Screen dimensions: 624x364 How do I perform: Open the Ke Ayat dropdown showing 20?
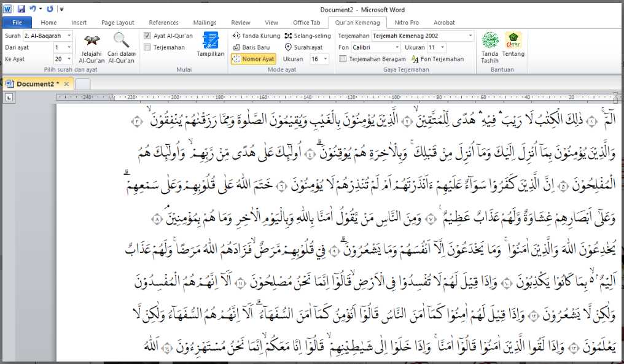click(x=63, y=59)
